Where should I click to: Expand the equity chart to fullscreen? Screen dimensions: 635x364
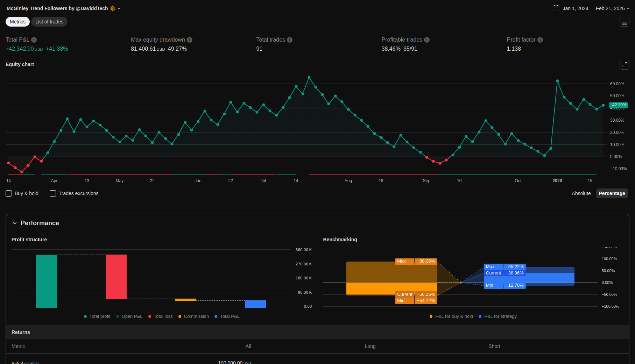(x=624, y=65)
